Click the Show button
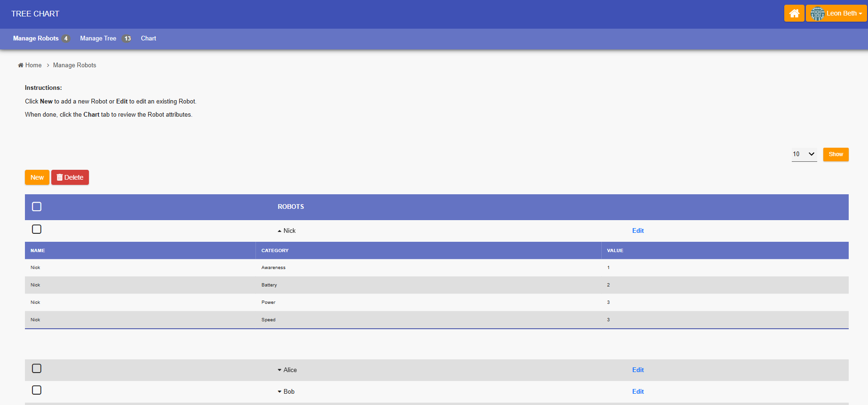The image size is (868, 405). click(x=836, y=154)
